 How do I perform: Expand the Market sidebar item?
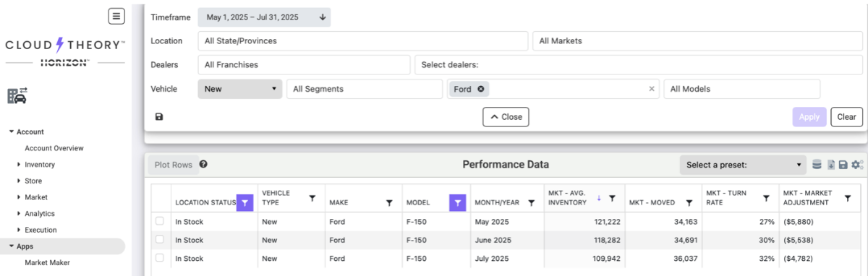pos(19,197)
